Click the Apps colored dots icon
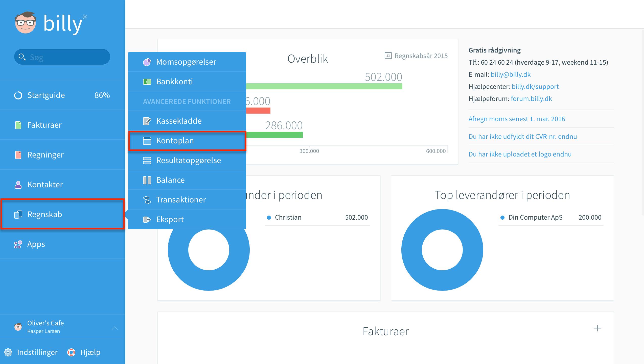 (x=18, y=244)
